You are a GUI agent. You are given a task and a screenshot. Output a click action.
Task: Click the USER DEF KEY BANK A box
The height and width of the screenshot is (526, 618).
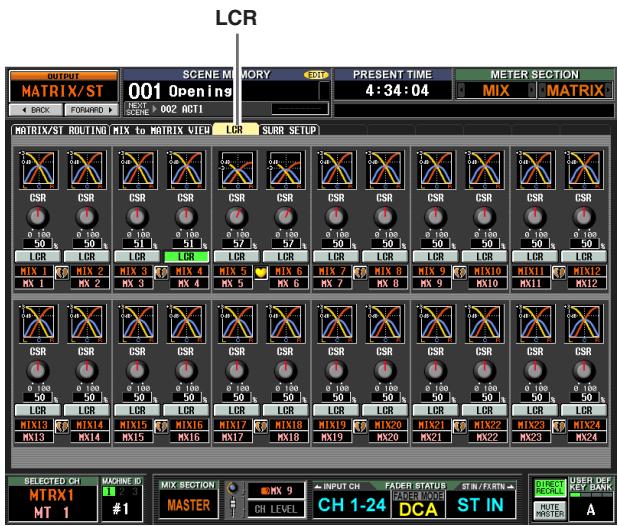point(591,510)
